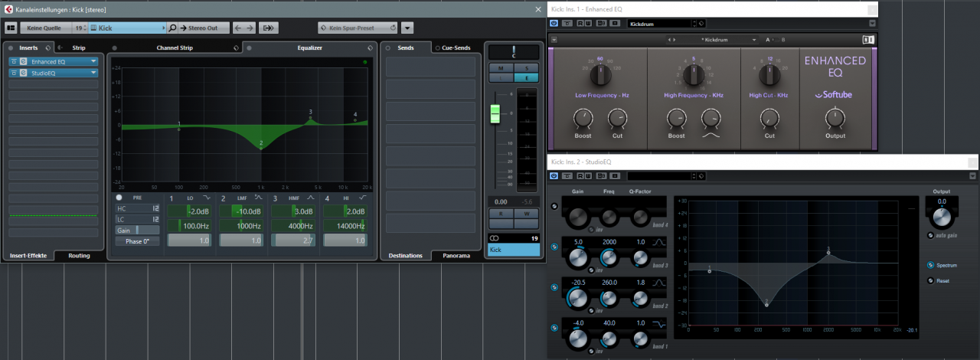The image size is (980, 360).
Task: Open editor icon of StudioEQ insert
Action: 24,73
